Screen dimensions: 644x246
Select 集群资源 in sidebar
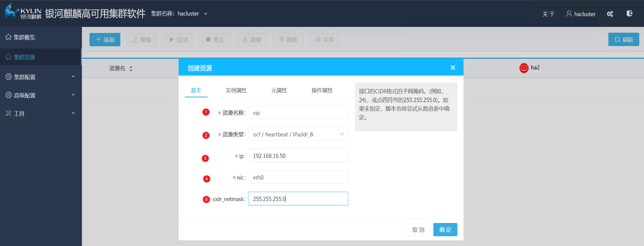(x=41, y=57)
